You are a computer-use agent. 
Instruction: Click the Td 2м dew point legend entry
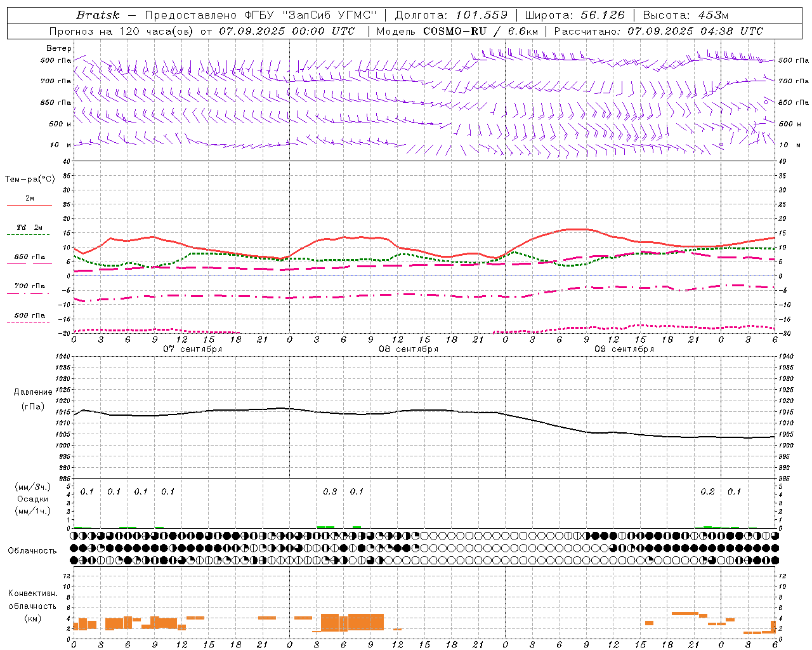(x=30, y=227)
